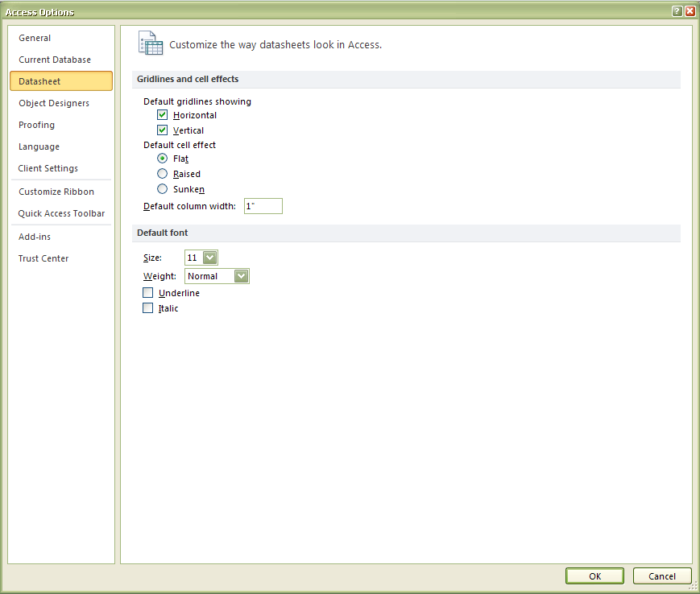Viewport: 700px width, 594px height.
Task: Click the Cancel button
Action: click(x=662, y=575)
